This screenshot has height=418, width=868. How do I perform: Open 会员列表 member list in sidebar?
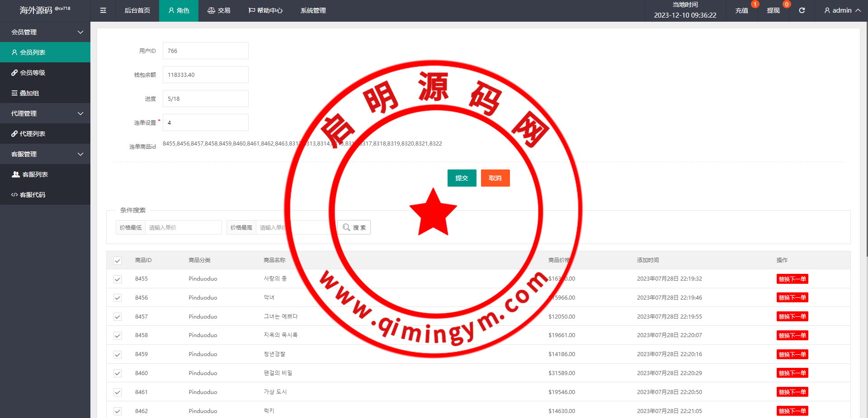click(x=45, y=52)
